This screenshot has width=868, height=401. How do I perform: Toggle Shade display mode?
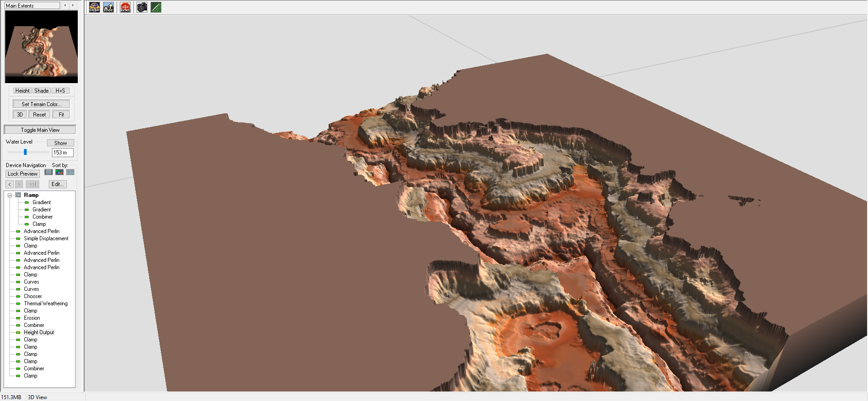coord(41,91)
